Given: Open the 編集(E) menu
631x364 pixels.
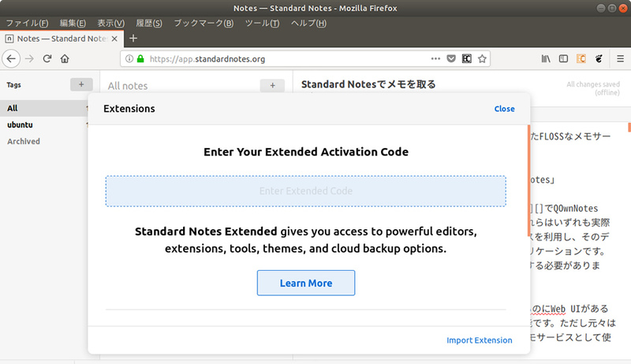Looking at the screenshot, I should tap(73, 23).
